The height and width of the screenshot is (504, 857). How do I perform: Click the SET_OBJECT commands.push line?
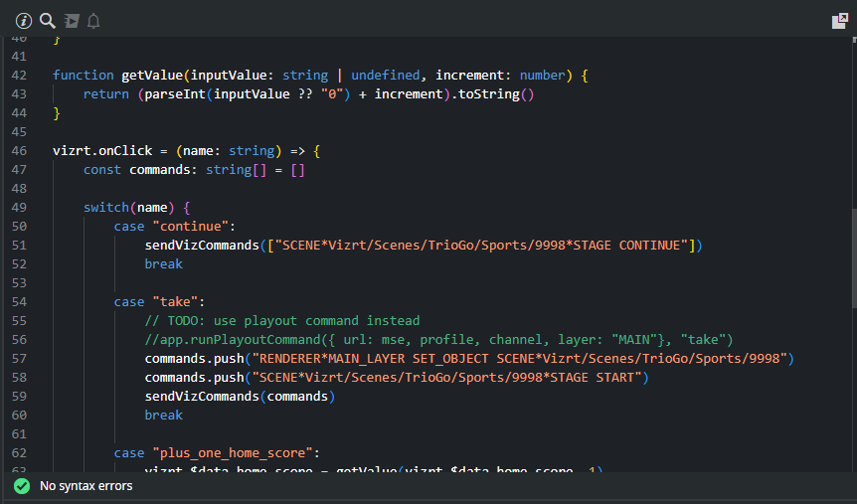tap(468, 358)
